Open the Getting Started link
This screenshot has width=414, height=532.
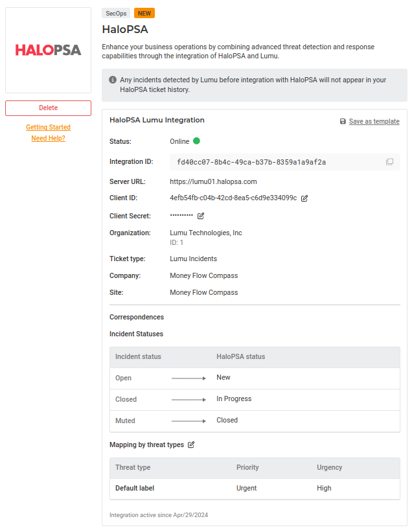point(48,128)
